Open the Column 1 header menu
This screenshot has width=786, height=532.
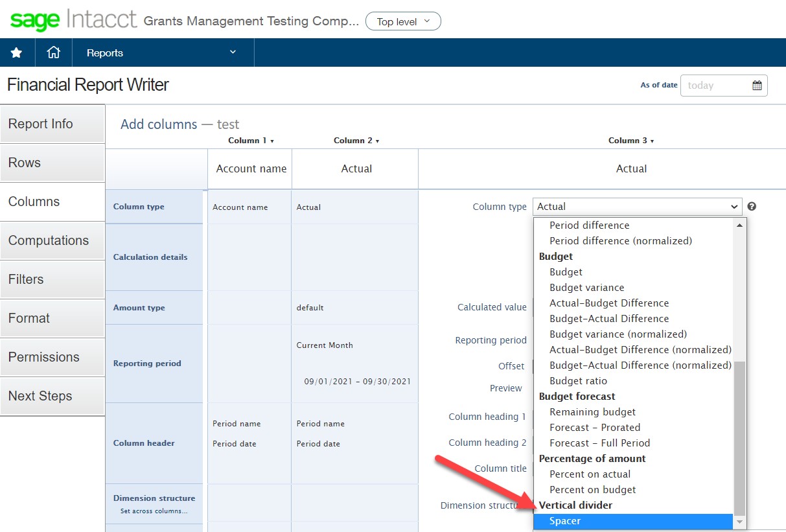(251, 141)
